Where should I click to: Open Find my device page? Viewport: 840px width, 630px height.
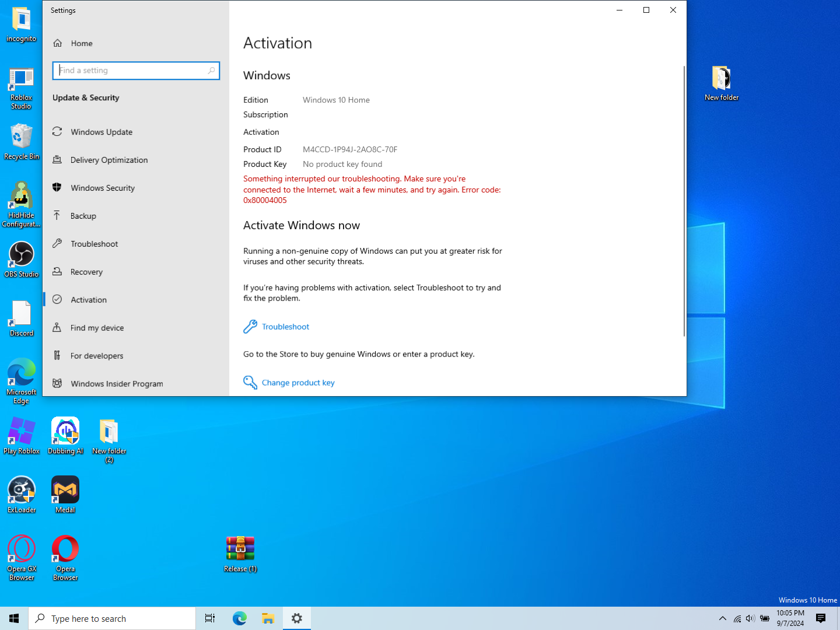coord(97,328)
